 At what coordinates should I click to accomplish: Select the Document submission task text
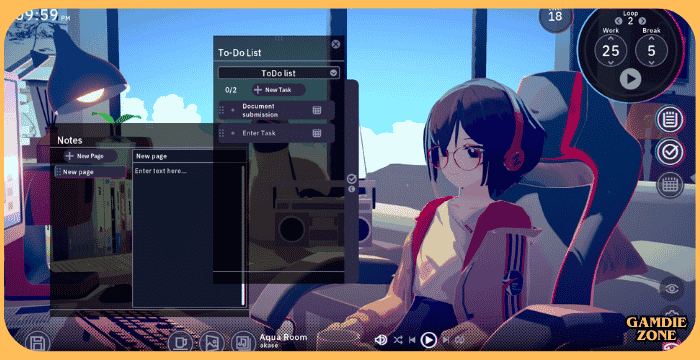coord(260,110)
